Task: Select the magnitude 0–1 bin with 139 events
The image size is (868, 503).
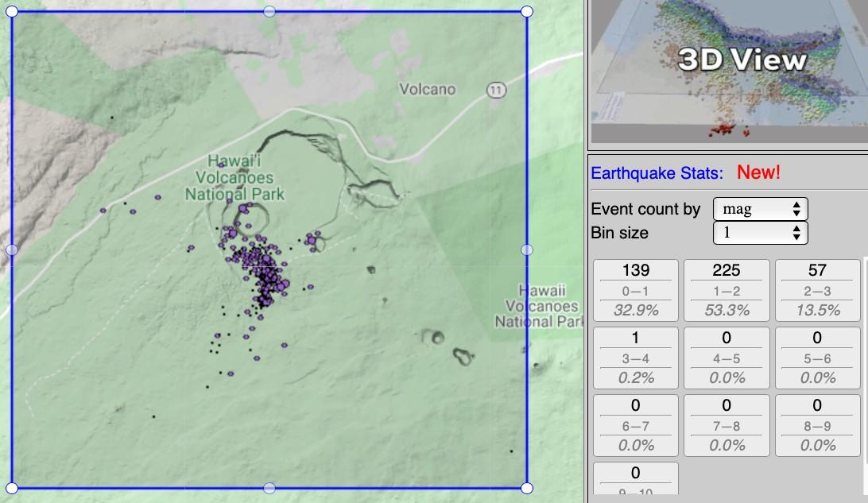Action: pyautogui.click(x=636, y=290)
